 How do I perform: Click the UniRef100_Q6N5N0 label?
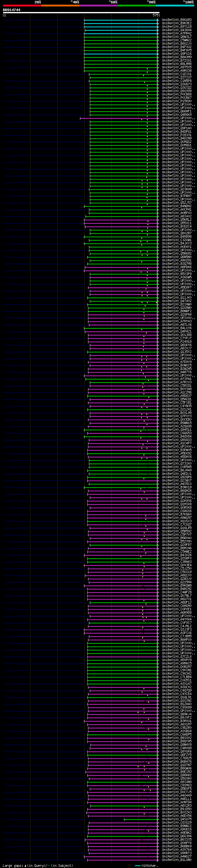(176, 257)
